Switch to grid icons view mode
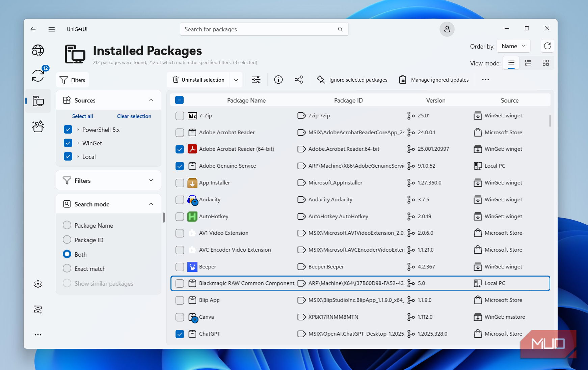588x370 pixels. 545,63
